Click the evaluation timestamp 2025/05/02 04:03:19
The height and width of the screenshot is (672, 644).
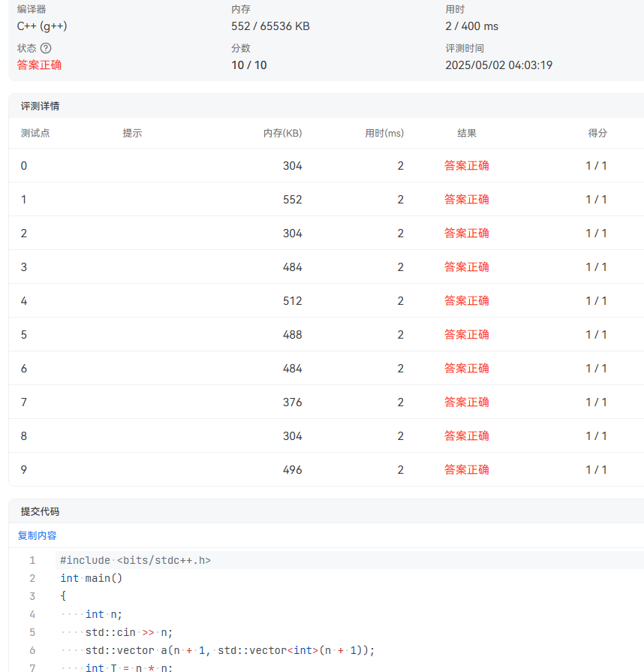[x=498, y=65]
